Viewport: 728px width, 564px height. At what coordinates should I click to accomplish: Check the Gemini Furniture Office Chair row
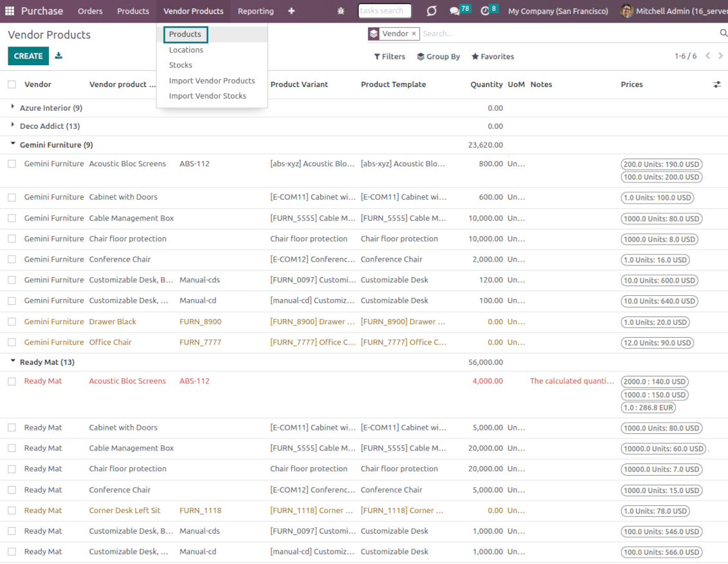click(x=12, y=342)
